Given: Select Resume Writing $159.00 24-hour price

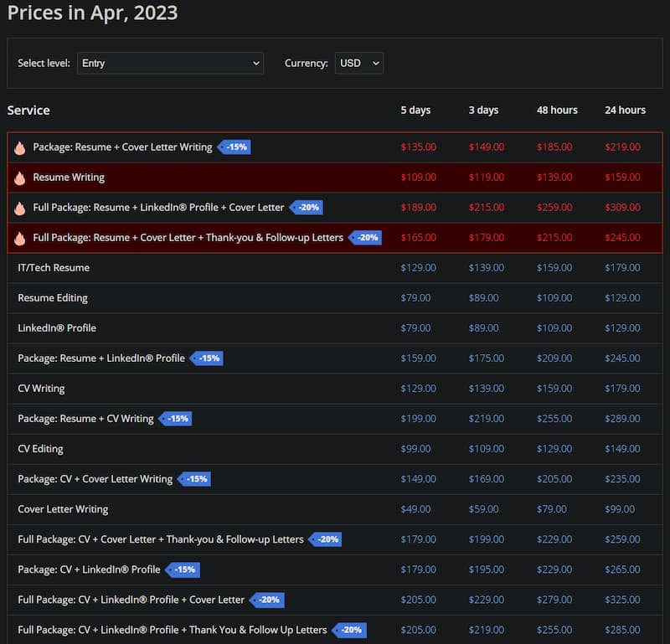Looking at the screenshot, I should (x=622, y=178).
